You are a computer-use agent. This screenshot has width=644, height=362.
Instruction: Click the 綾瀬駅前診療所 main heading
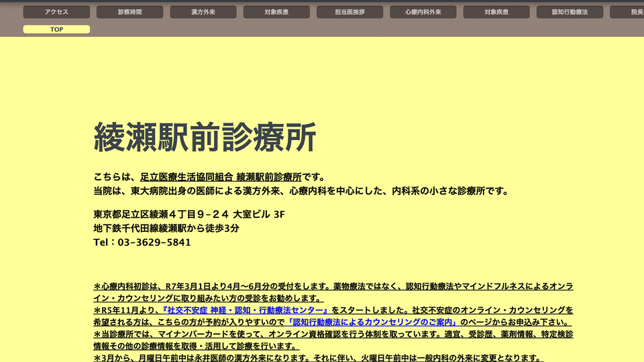[x=205, y=137]
